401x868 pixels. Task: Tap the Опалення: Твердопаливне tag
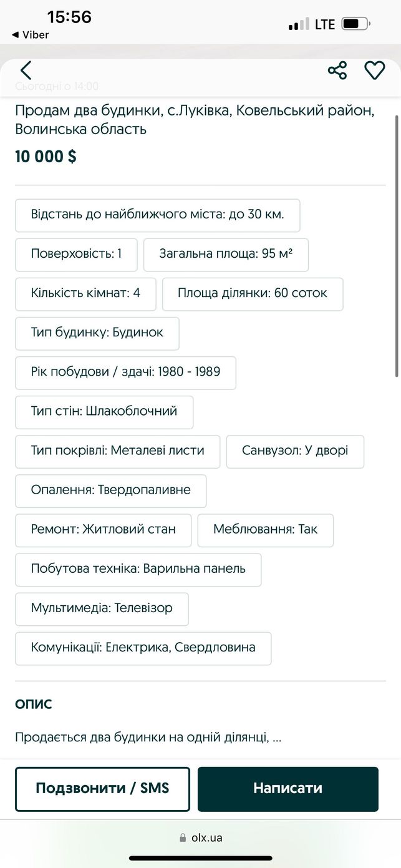(x=110, y=490)
